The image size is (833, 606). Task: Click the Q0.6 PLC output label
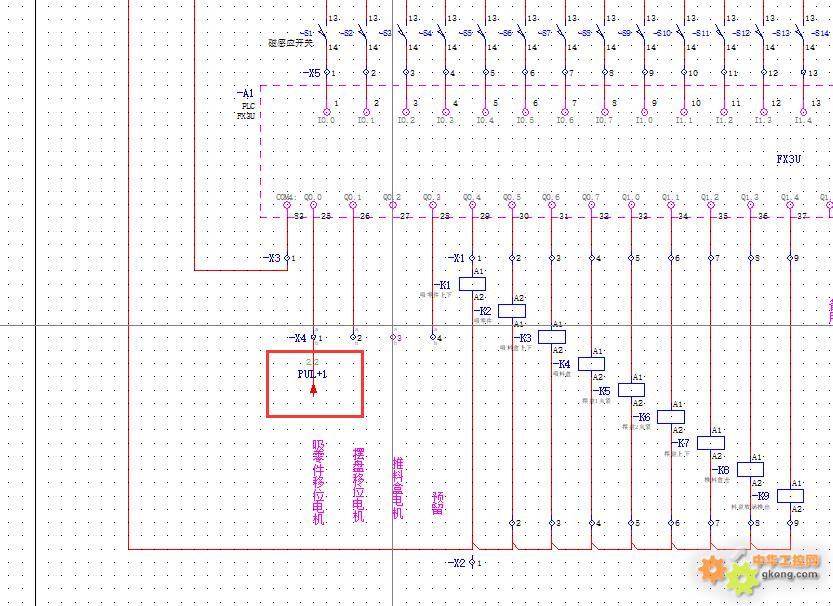pos(551,197)
